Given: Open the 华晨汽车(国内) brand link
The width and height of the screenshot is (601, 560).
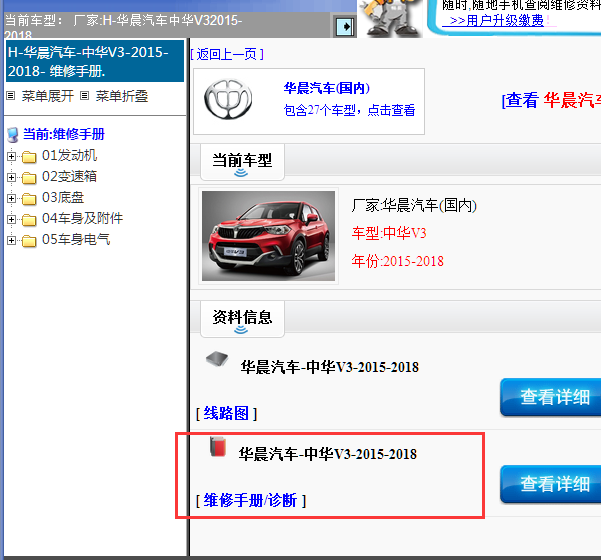Looking at the screenshot, I should (x=327, y=88).
